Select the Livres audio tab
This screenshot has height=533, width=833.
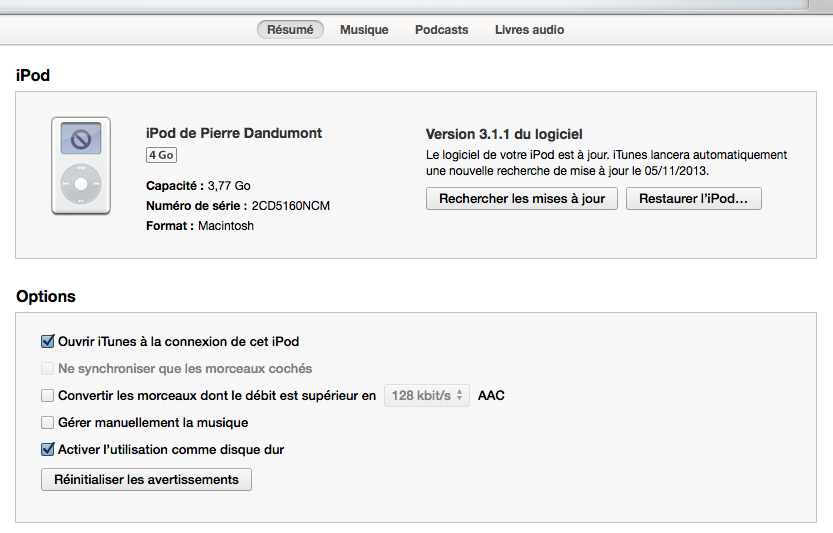529,30
